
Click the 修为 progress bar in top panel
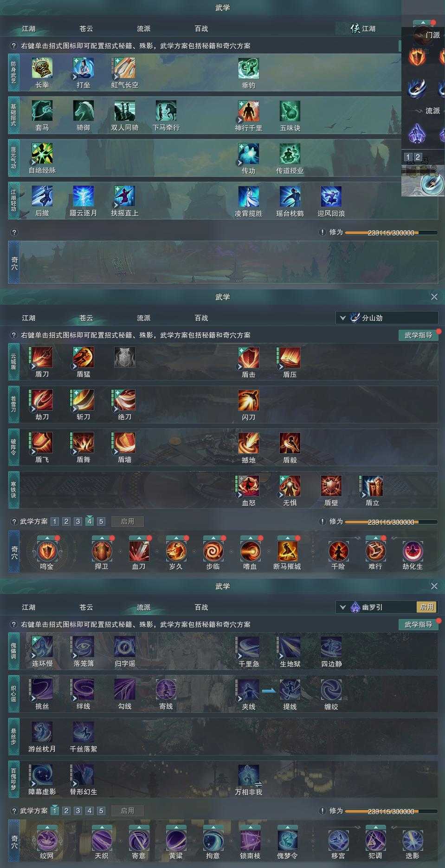tap(391, 233)
